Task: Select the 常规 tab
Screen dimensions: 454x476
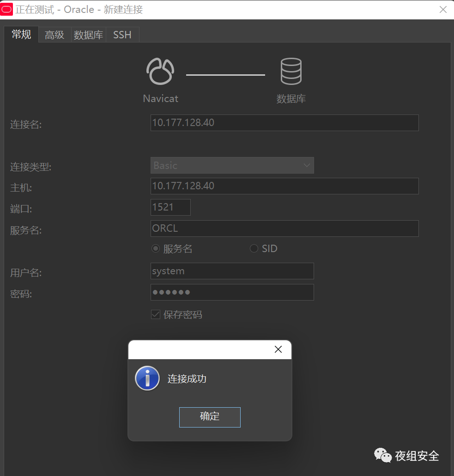Action: [x=21, y=34]
